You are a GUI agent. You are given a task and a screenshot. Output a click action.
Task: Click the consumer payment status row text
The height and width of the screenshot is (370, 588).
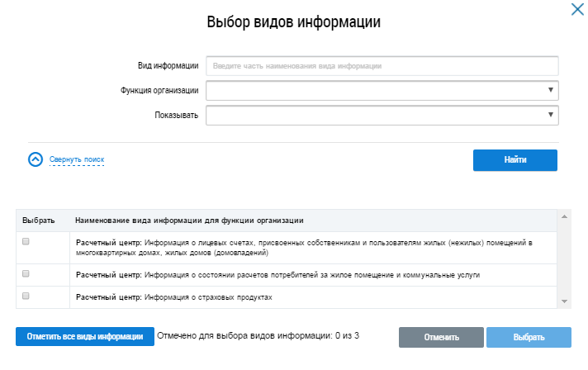coord(277,274)
